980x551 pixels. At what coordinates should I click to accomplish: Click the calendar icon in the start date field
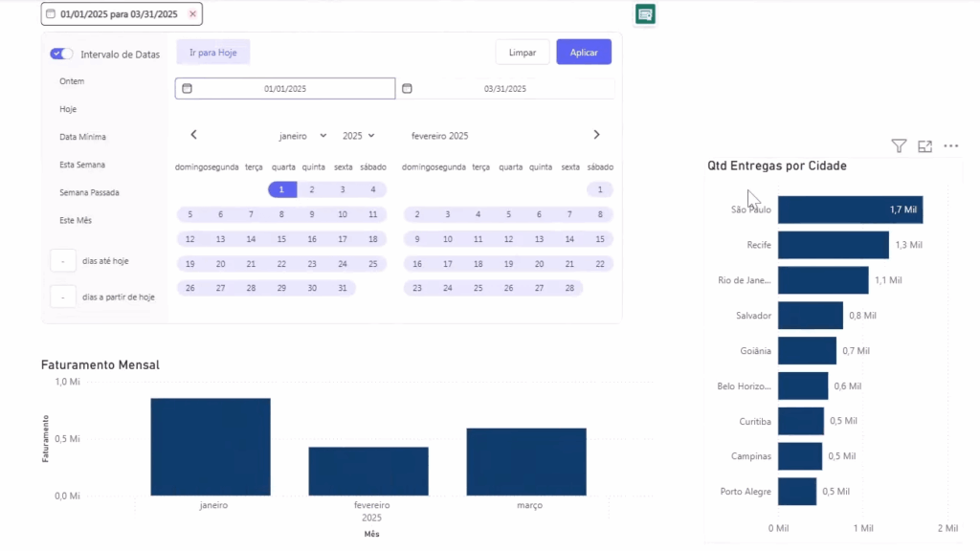click(x=187, y=89)
